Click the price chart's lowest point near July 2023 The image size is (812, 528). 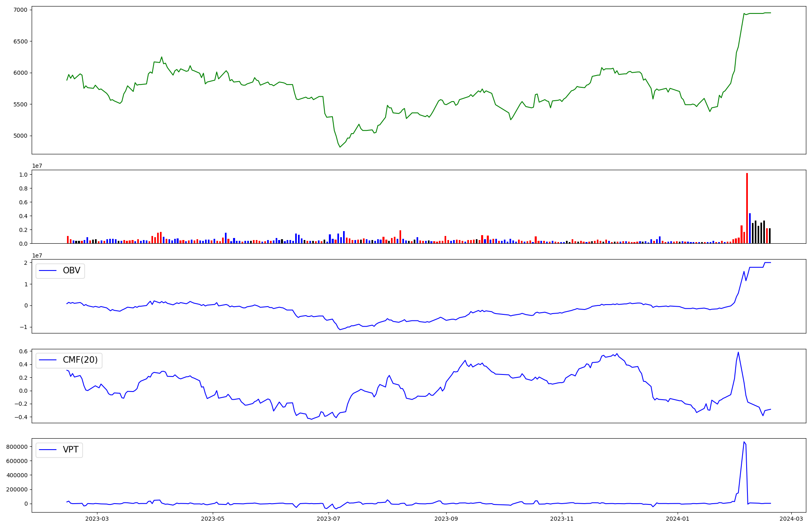(x=340, y=147)
